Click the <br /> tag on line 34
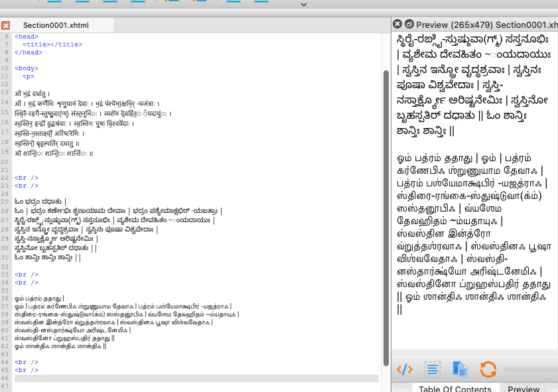 click(27, 283)
